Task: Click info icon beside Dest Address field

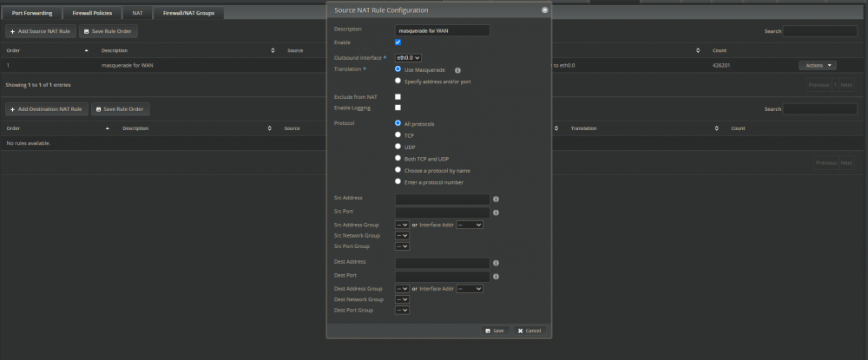Action: (496, 263)
